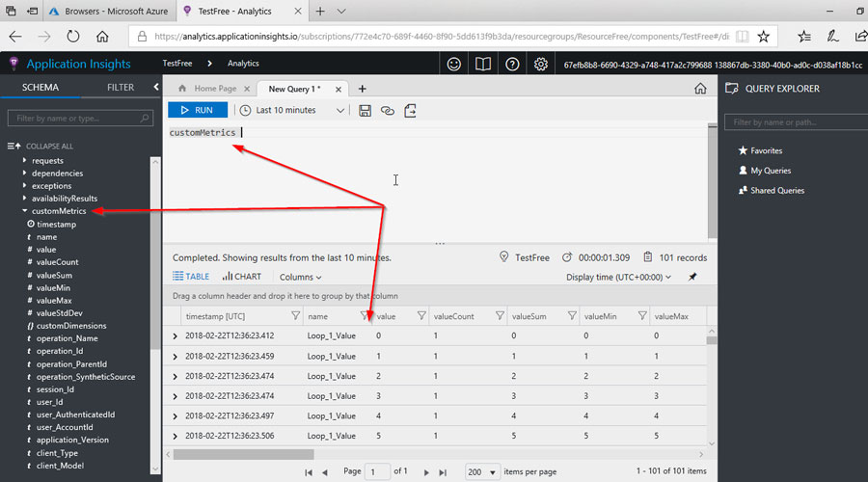Click the home icon above the query editor
The width and height of the screenshot is (868, 482).
(x=700, y=89)
